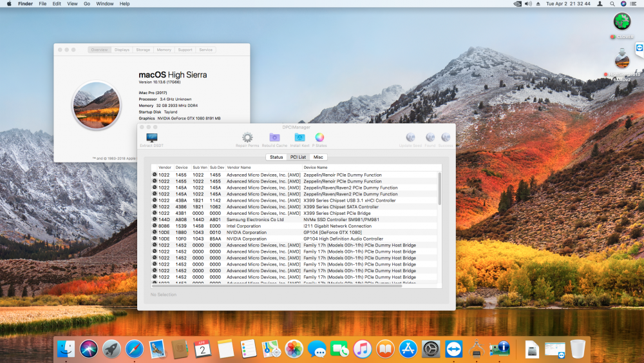Viewport: 644px width, 363px height.
Task: Open Spotlight search magnifier
Action: pyautogui.click(x=612, y=4)
